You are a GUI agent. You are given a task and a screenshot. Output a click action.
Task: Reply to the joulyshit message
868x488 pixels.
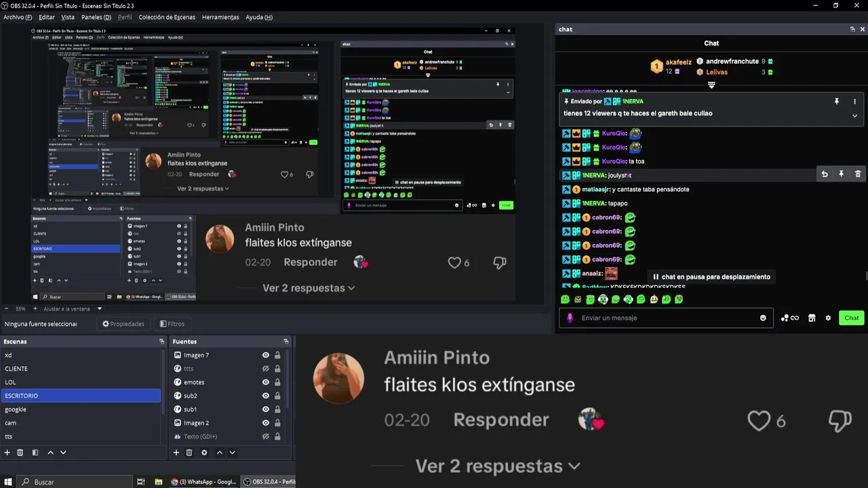point(824,174)
